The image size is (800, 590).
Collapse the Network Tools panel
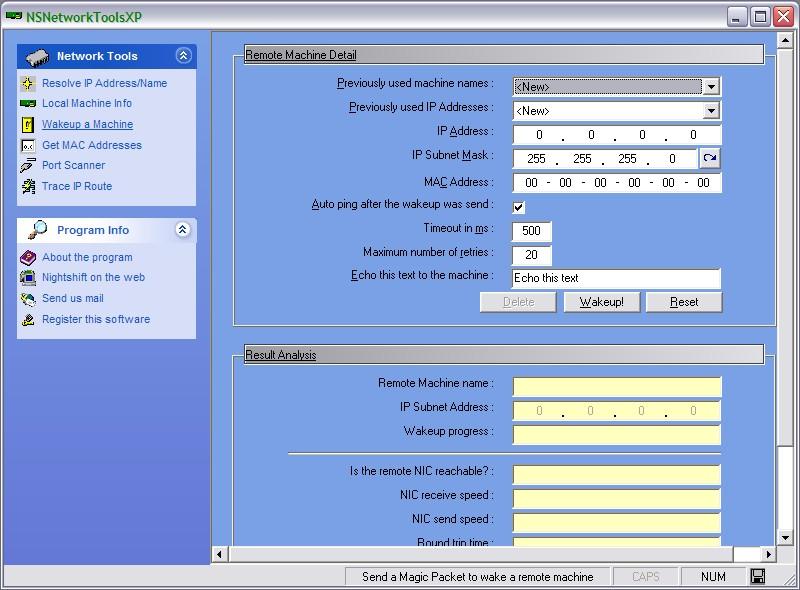coord(184,55)
